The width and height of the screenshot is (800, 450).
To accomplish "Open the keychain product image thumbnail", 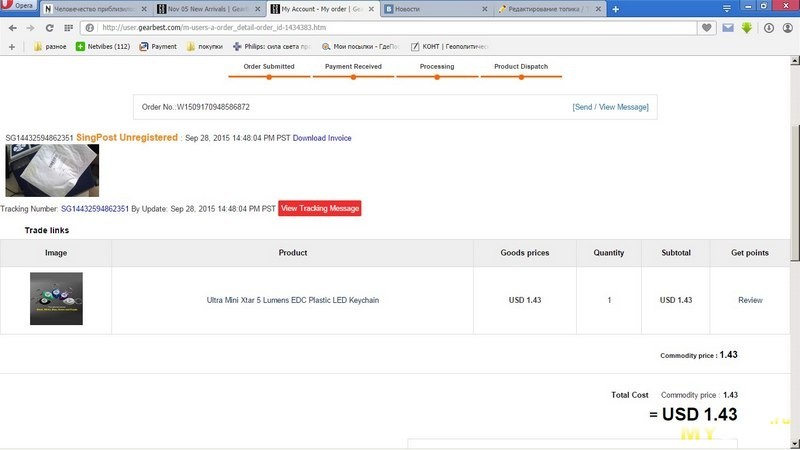I will click(56, 298).
